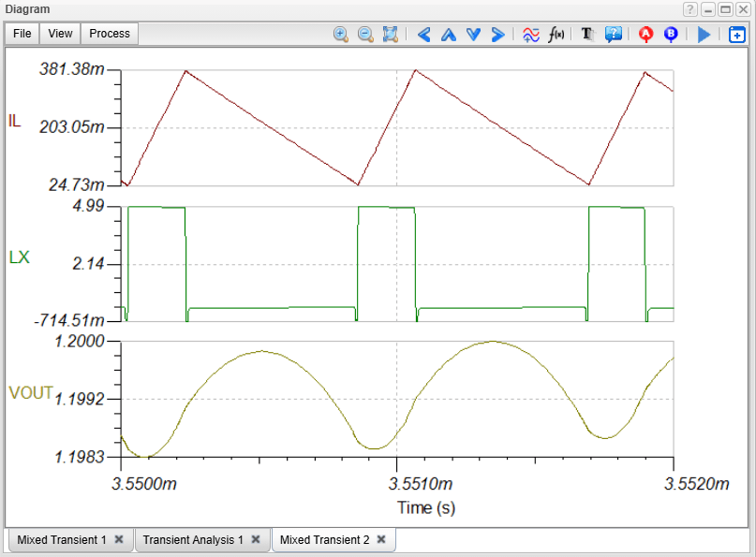Switch to the Mixed Transient 1 tab
This screenshot has height=557, width=756.
pos(62,540)
